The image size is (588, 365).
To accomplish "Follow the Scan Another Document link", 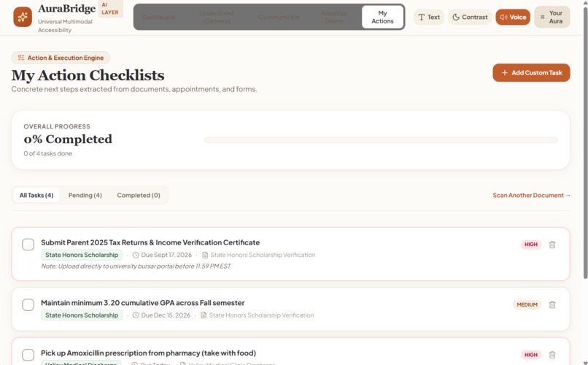I will tap(531, 196).
